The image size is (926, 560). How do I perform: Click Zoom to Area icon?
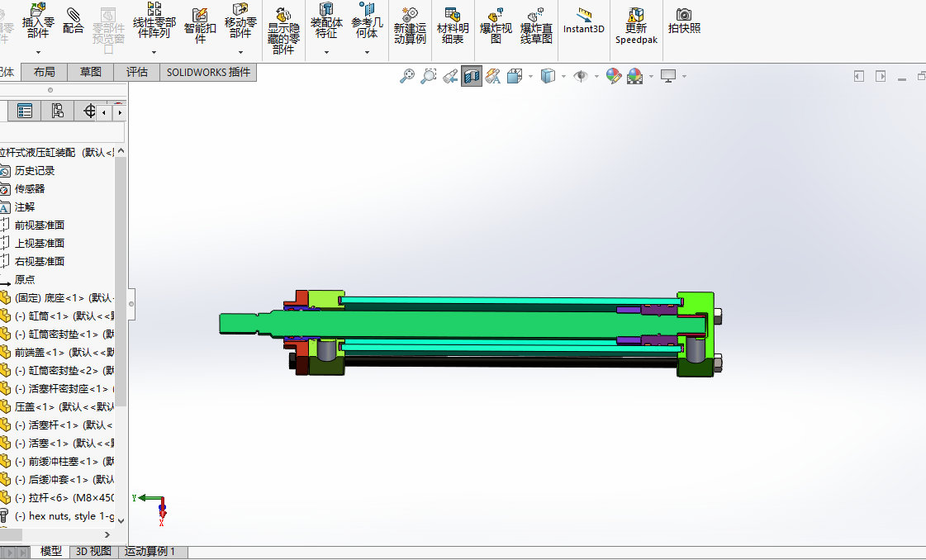click(428, 76)
